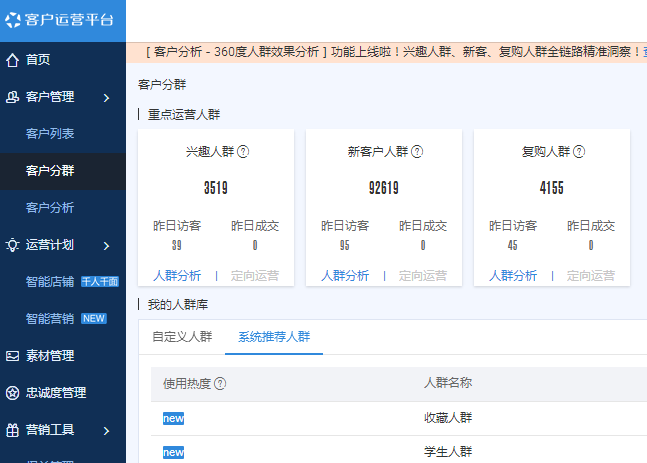Click 昨日访客 value 45 in 复购人群
This screenshot has height=463, width=647.
click(x=512, y=246)
